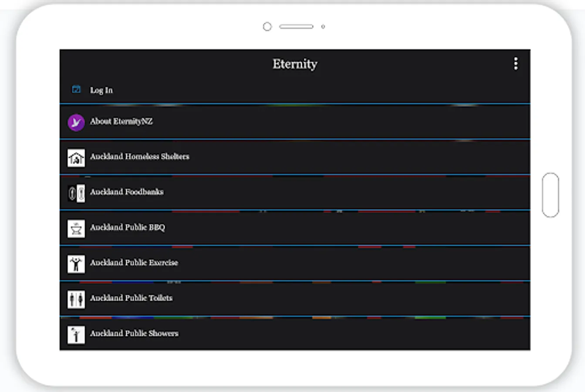Open the three-dot overflow menu

516,64
